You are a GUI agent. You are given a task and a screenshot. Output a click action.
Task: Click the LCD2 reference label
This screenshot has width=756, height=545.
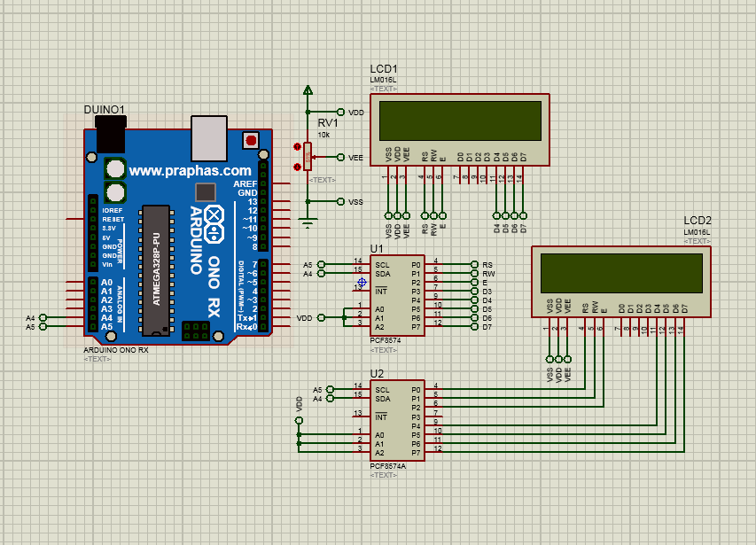pyautogui.click(x=698, y=221)
